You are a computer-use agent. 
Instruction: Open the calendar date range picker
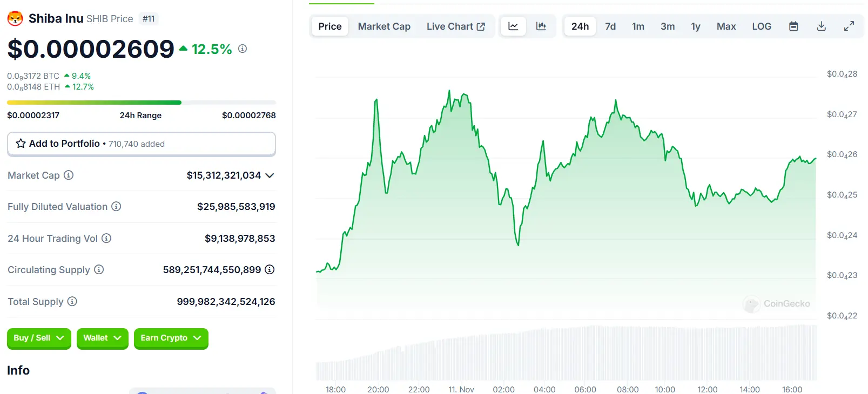click(x=793, y=26)
